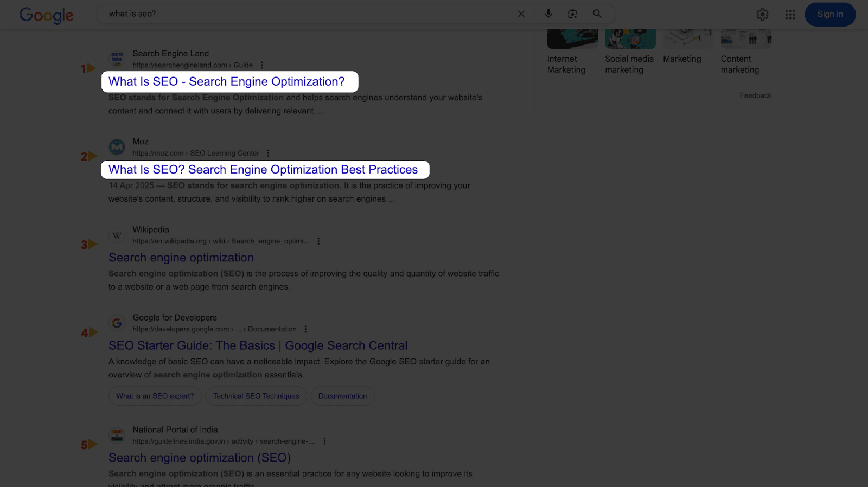Click the en.wikipedia.org breadcrumb URL
Image resolution: width=868 pixels, height=487 pixels.
pyautogui.click(x=221, y=241)
